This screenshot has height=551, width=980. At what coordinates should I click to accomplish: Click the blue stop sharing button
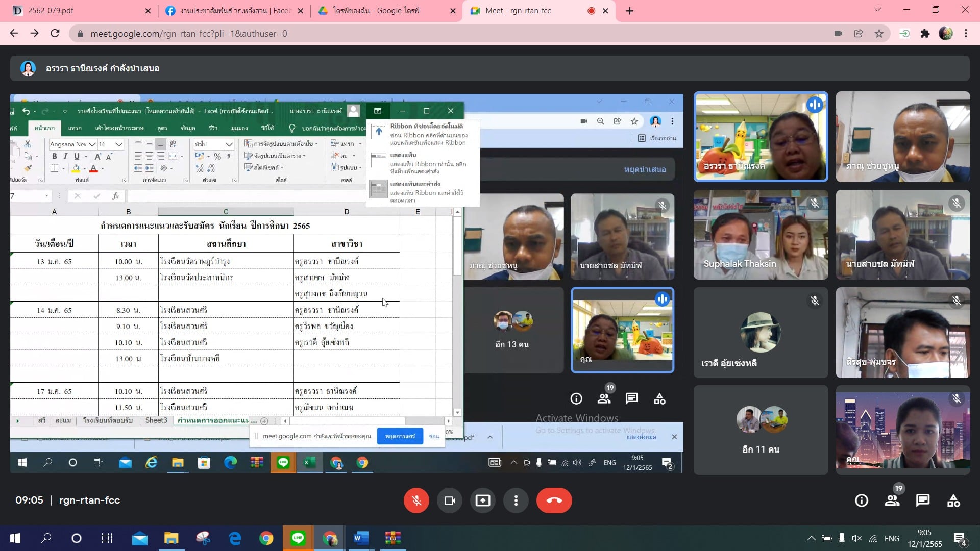[400, 436]
